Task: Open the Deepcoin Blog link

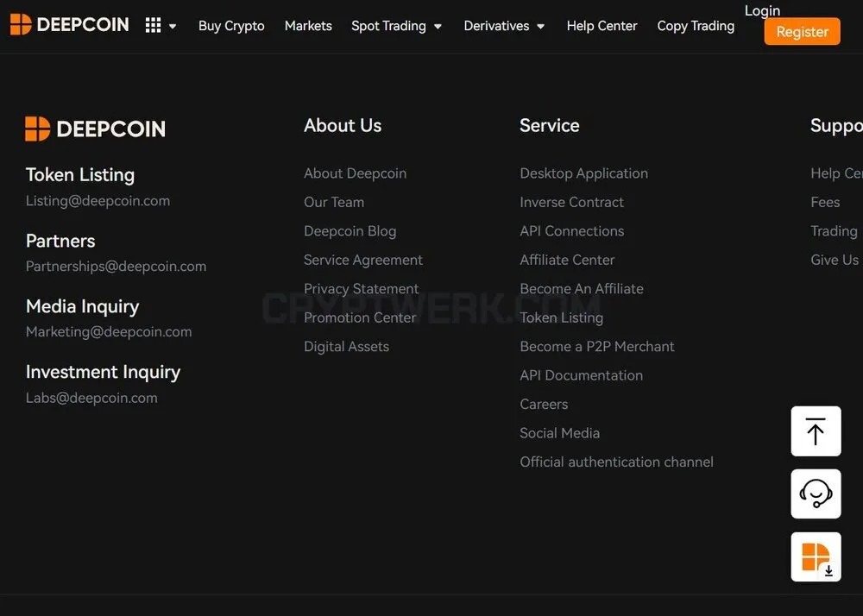Action: 350,231
